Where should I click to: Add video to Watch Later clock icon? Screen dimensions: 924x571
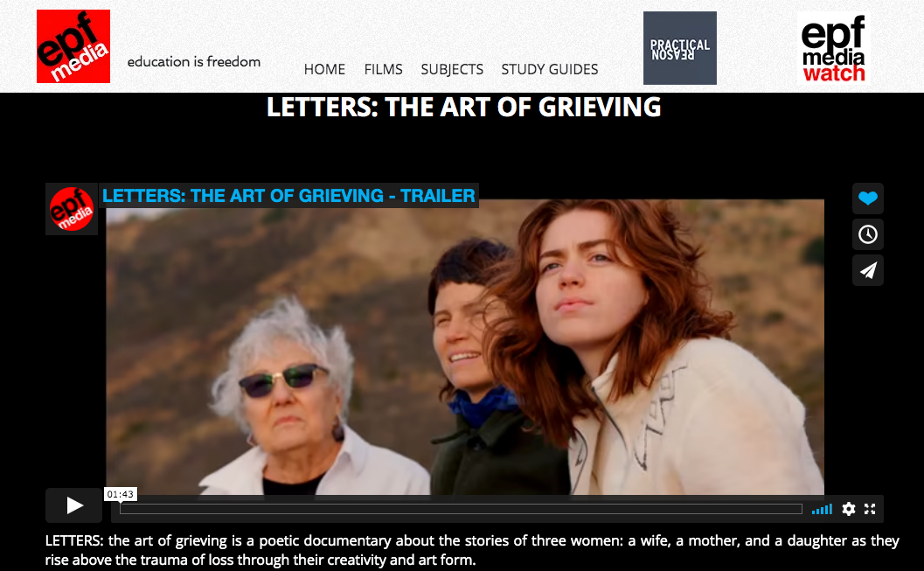(x=867, y=234)
